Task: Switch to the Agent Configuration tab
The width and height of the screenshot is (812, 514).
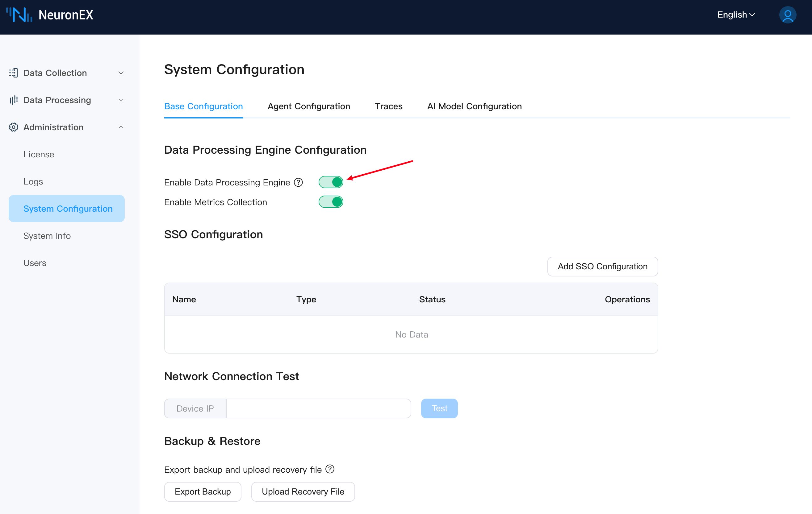Action: 308,106
